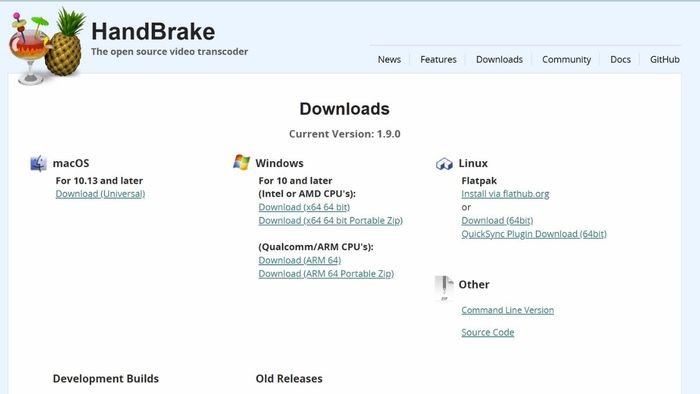Click the Flatpak label

(479, 181)
